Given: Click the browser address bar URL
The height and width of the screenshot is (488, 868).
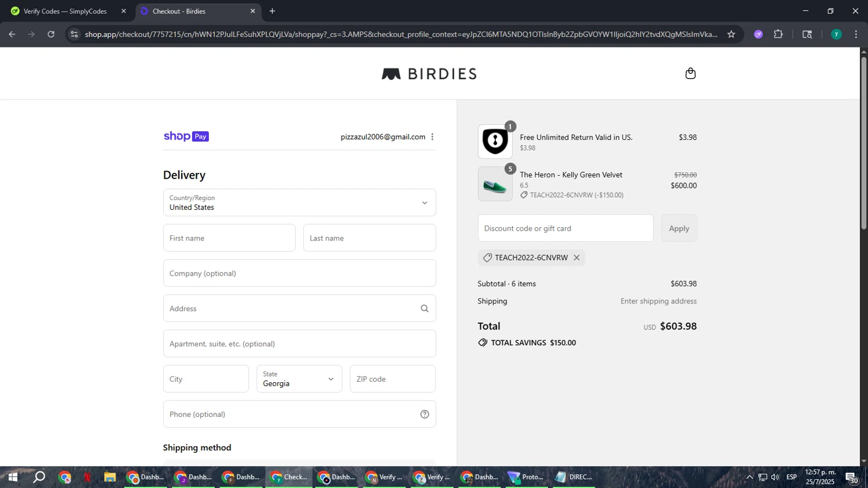Looking at the screenshot, I should point(401,34).
